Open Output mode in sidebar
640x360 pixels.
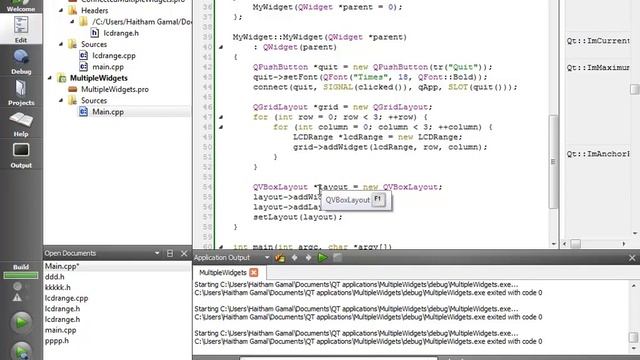[x=21, y=156]
